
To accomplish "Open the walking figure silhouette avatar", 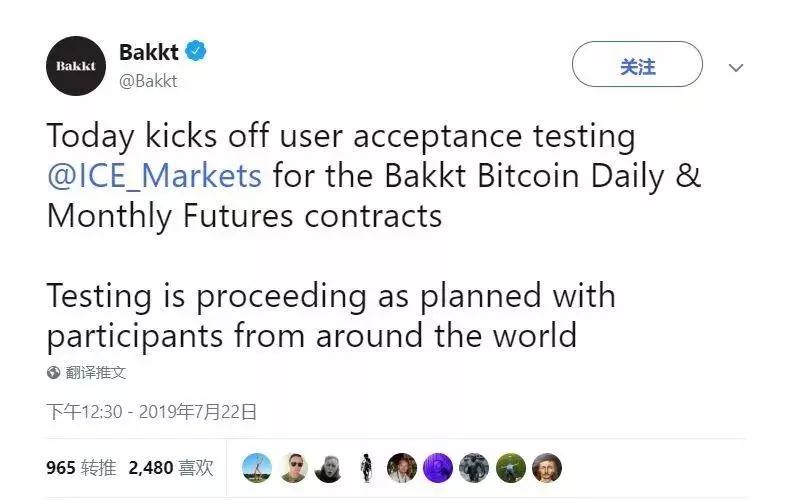I will [365, 467].
